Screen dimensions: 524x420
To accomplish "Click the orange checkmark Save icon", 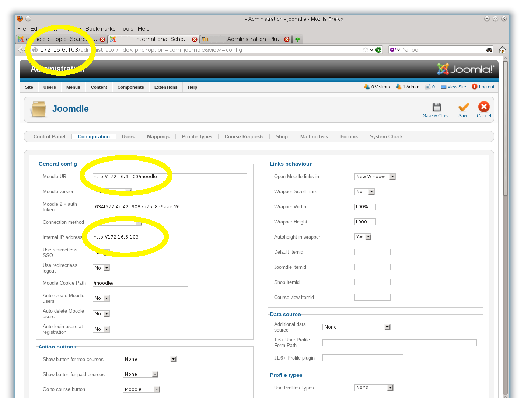I will [x=463, y=107].
